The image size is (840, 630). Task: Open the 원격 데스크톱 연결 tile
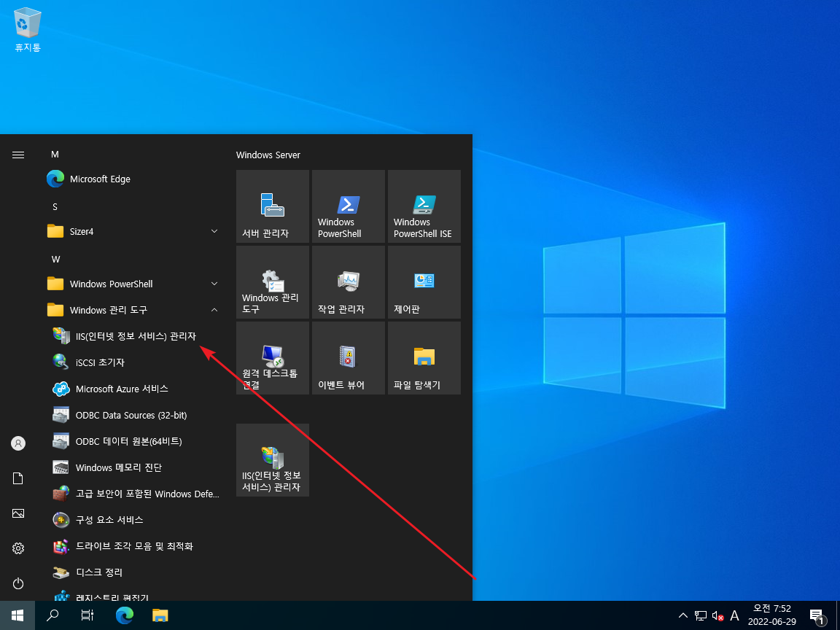click(273, 358)
